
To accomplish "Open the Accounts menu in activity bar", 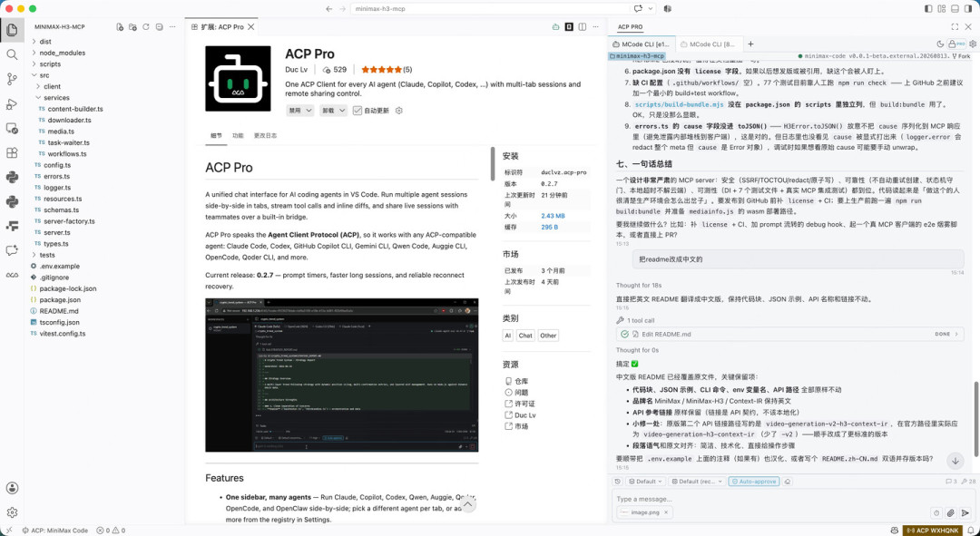I will point(12,488).
